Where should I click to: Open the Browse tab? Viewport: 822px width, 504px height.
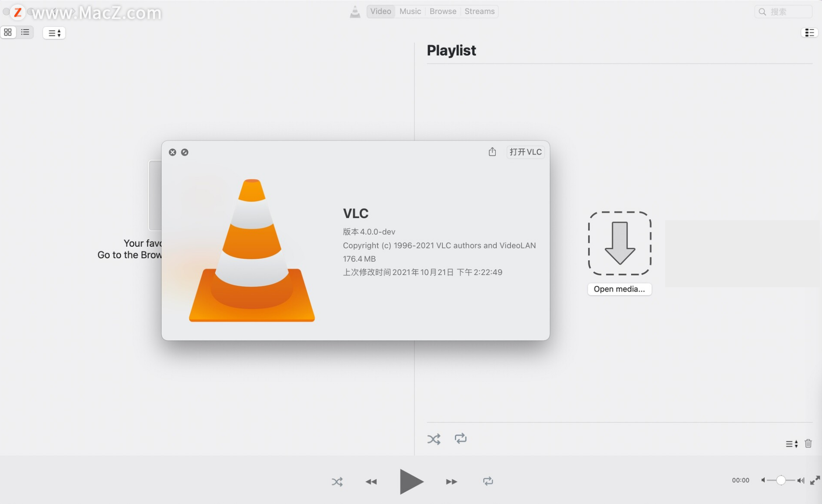pos(443,11)
